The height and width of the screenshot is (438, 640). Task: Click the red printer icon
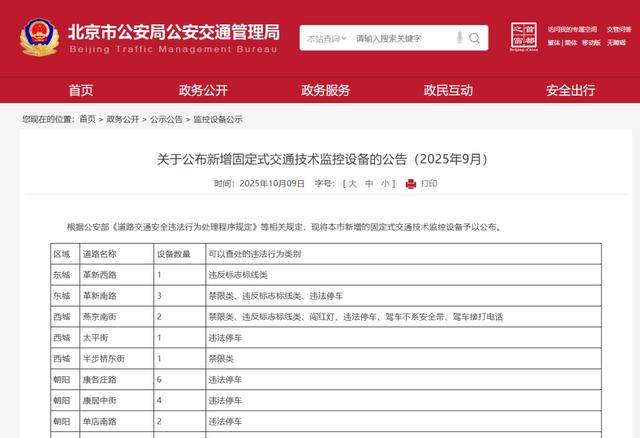click(411, 184)
